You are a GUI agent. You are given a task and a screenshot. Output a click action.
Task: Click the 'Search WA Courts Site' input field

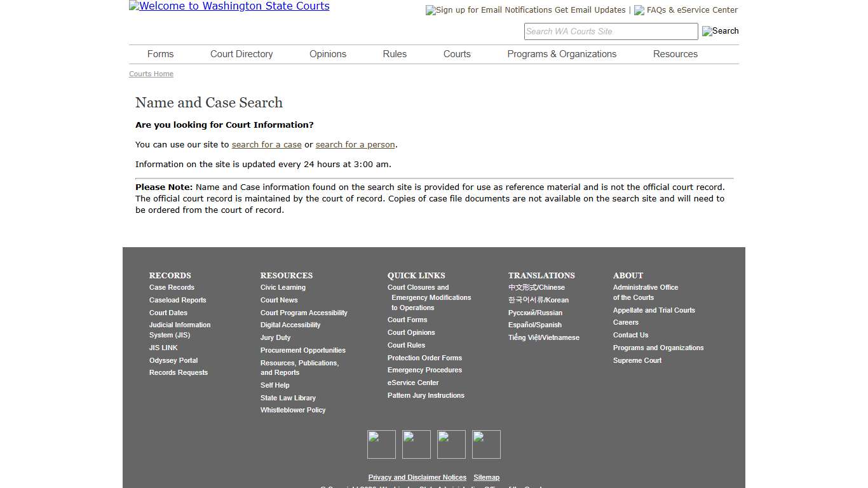click(x=610, y=31)
